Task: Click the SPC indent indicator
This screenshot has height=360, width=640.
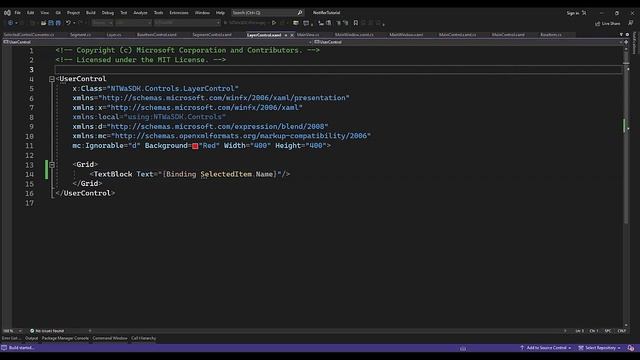Action: (608, 331)
